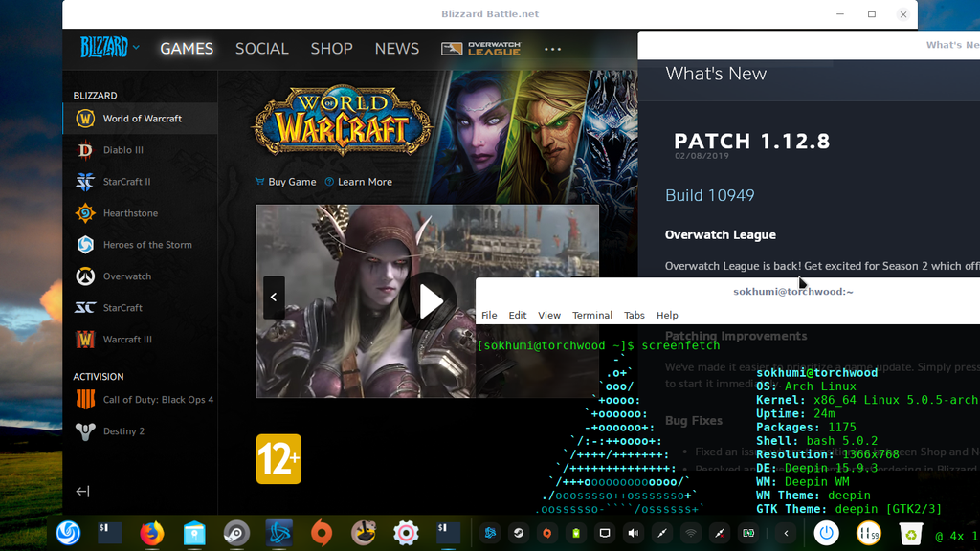Open the Blizzard logo dropdown menu
This screenshot has width=980, height=551.
(x=109, y=48)
